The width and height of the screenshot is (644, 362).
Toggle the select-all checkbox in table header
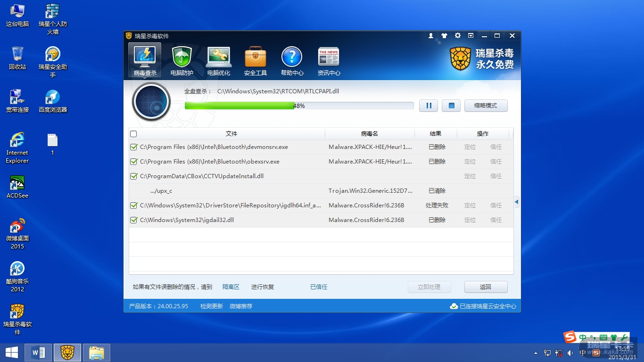(x=133, y=134)
